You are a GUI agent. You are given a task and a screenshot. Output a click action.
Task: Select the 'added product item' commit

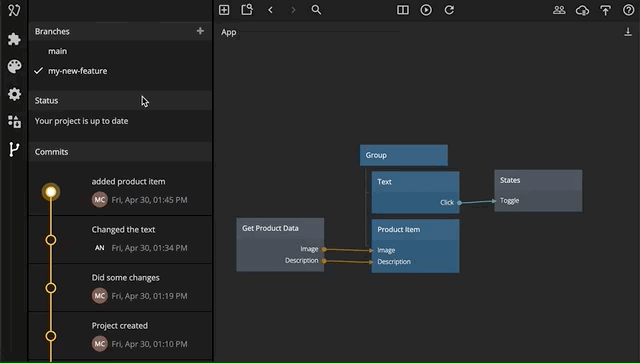[120, 191]
